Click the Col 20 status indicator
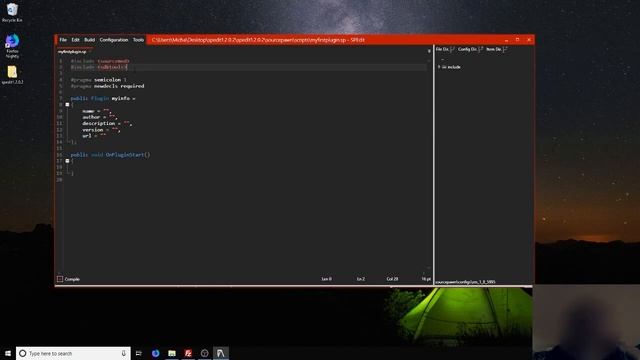 (x=392, y=279)
